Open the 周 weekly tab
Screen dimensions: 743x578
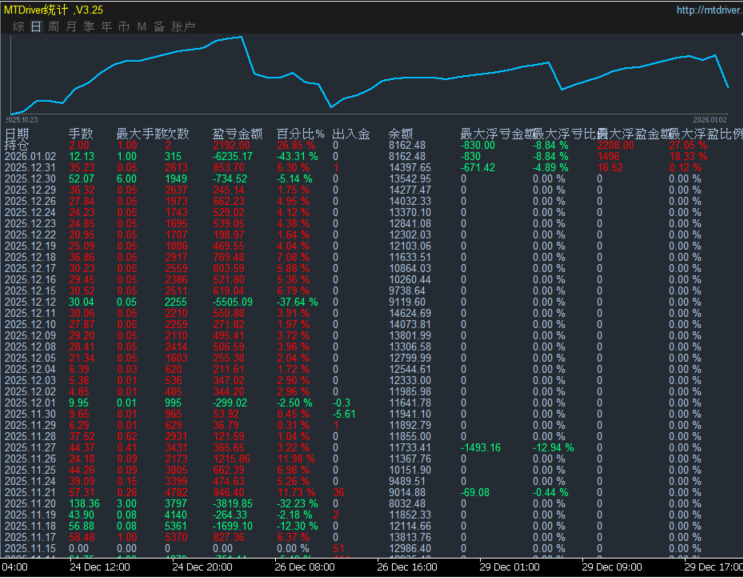(x=54, y=27)
